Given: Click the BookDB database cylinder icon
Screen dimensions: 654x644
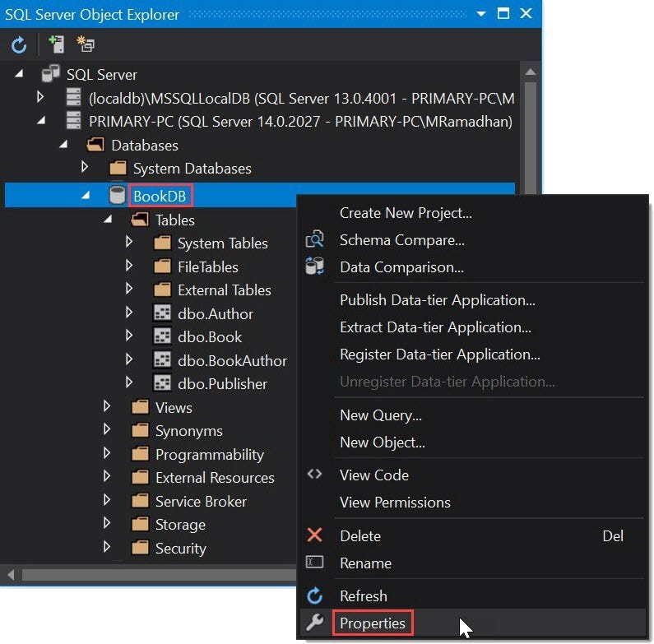Looking at the screenshot, I should 117,195.
